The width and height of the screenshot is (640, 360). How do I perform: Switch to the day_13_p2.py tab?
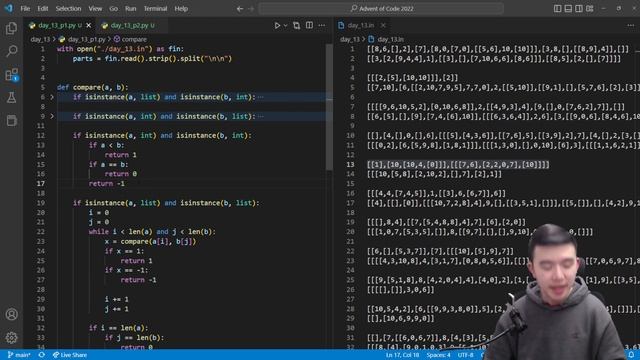pyautogui.click(x=128, y=25)
